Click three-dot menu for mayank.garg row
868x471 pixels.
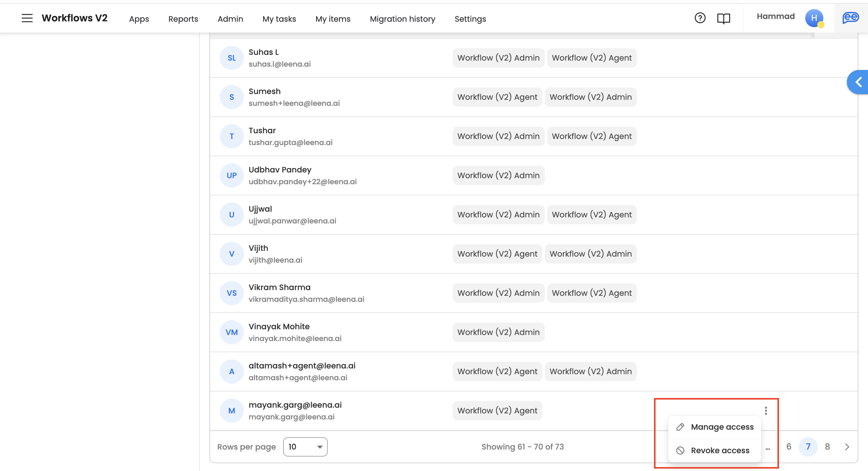(766, 410)
